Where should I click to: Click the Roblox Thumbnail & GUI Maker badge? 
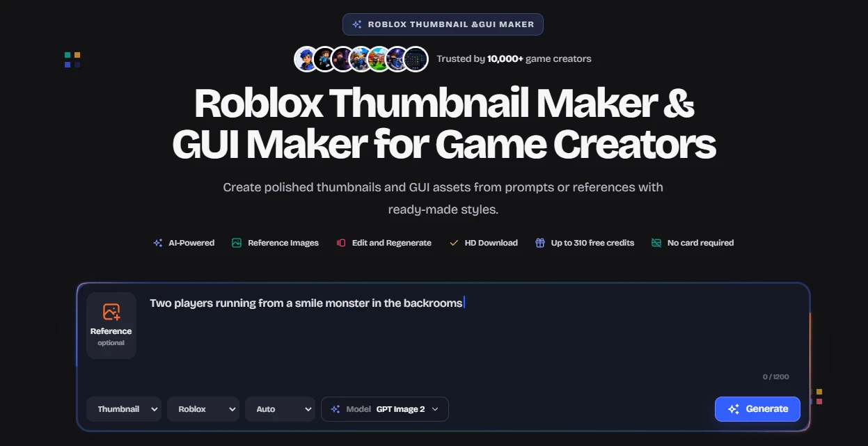point(443,24)
